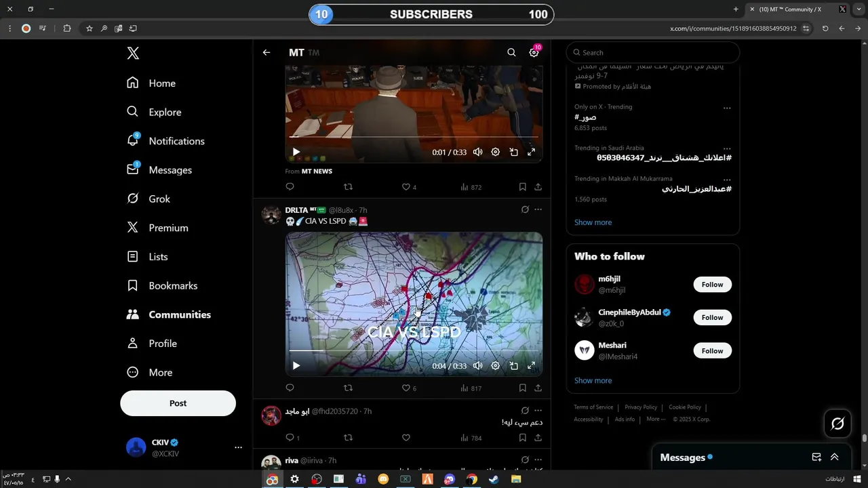Share the MT NEWS video post
Image resolution: width=868 pixels, height=488 pixels.
click(x=538, y=187)
